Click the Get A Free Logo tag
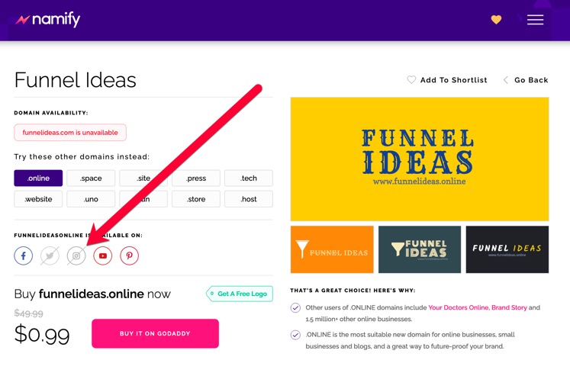Screen dimensions: 570x392 click(240, 294)
